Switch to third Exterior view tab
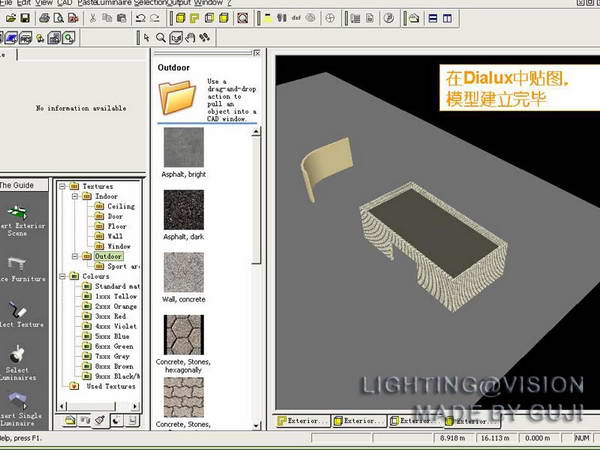The image size is (600, 450). tap(415, 421)
